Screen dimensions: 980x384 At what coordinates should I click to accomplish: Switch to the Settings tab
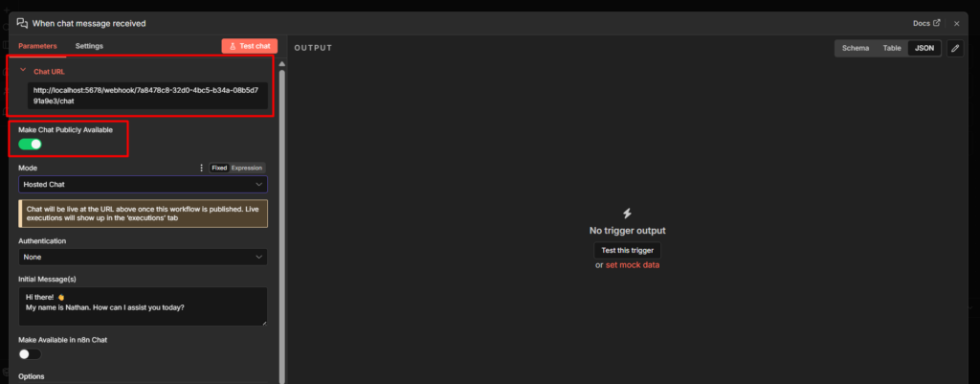89,46
